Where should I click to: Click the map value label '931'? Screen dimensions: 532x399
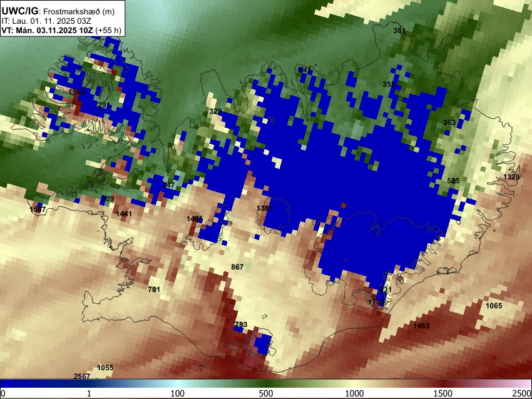coord(386,290)
